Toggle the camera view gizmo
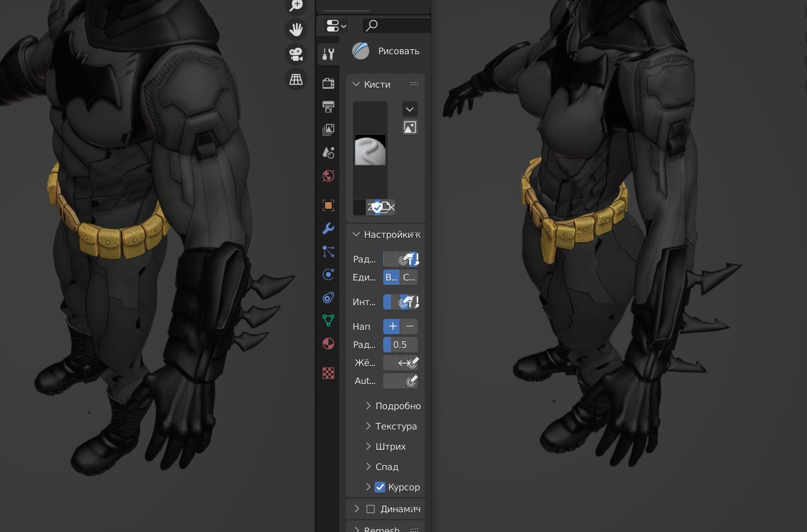 pyautogui.click(x=296, y=54)
